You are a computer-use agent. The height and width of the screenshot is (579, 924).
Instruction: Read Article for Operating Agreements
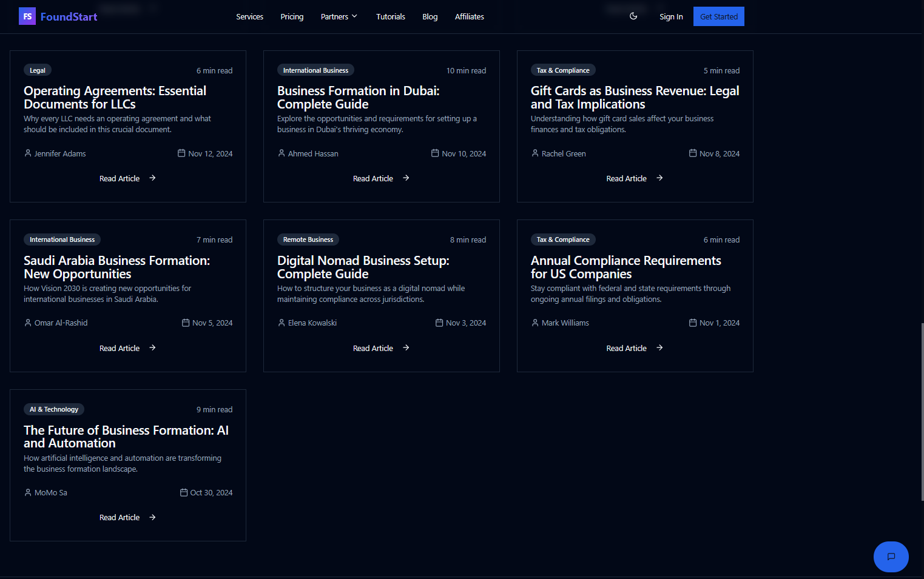[x=127, y=178]
